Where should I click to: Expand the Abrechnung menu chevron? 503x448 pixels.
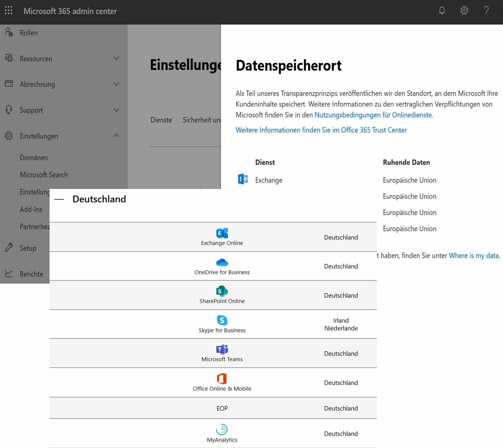point(116,84)
